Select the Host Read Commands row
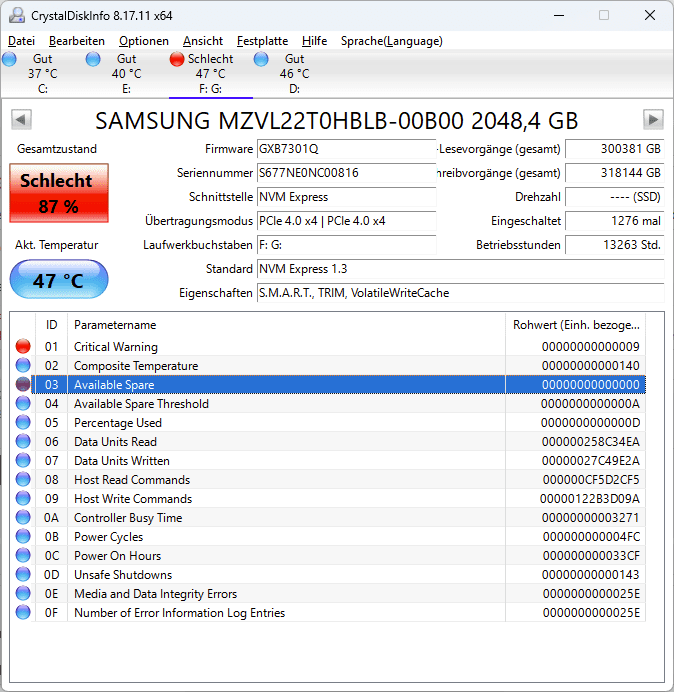The image size is (674, 692). (328, 479)
